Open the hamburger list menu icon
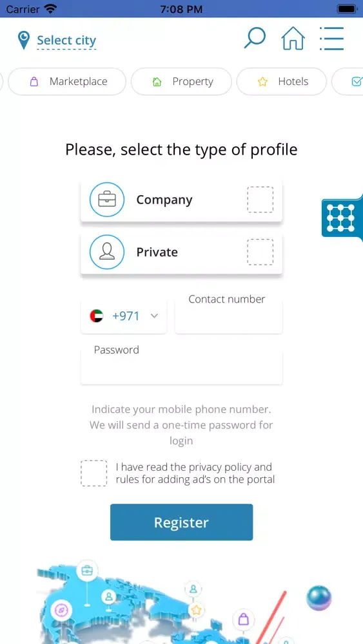 point(331,39)
